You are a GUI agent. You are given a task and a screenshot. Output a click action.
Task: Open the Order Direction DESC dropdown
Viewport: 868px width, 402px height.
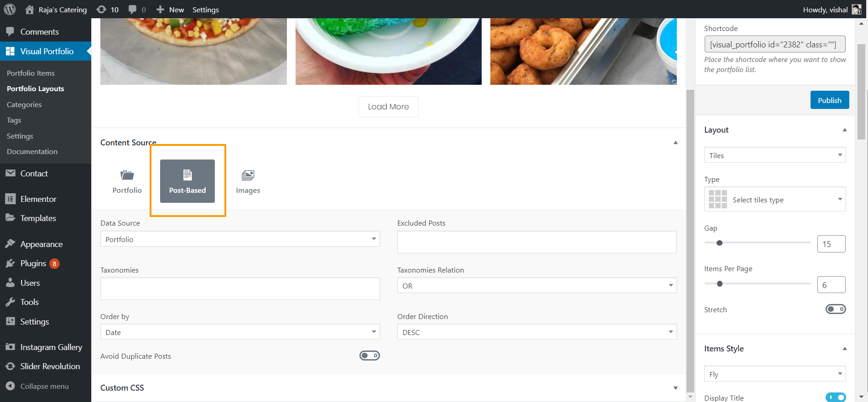(x=537, y=332)
